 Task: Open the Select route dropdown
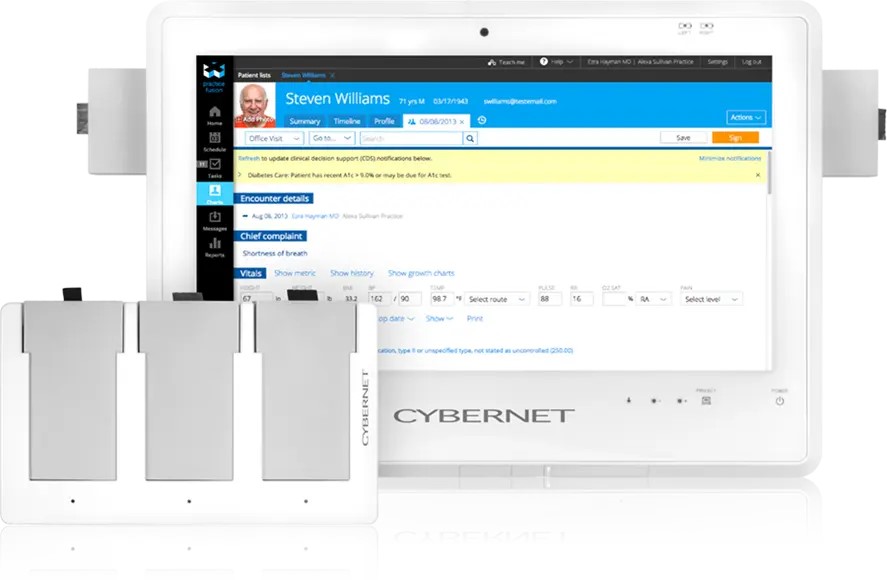tap(497, 299)
